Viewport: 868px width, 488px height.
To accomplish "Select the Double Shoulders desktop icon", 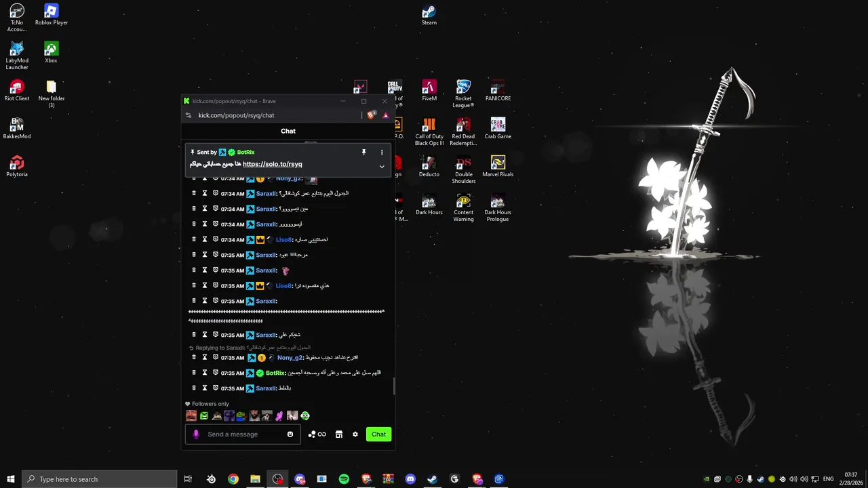I will point(463,170).
